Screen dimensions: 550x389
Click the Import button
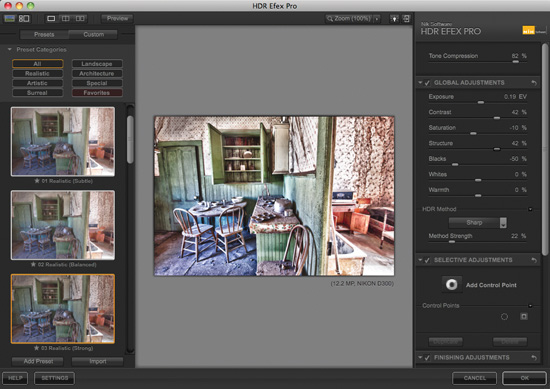pyautogui.click(x=98, y=361)
